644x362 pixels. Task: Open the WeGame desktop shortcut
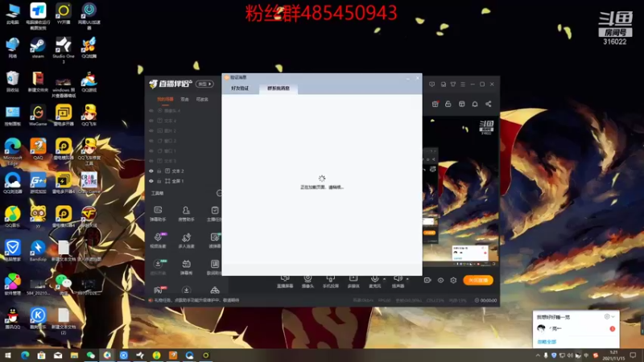point(38,116)
